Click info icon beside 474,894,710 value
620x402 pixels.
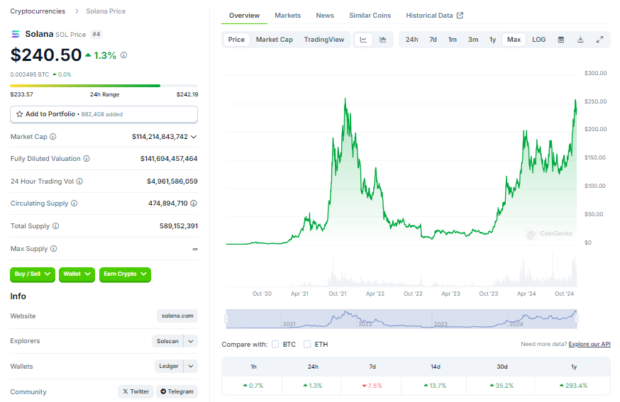click(x=194, y=204)
